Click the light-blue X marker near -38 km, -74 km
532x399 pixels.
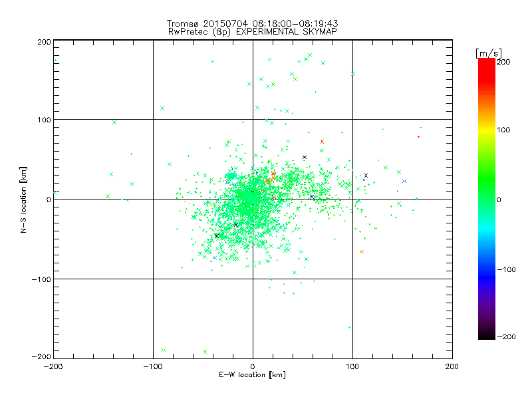click(214, 258)
